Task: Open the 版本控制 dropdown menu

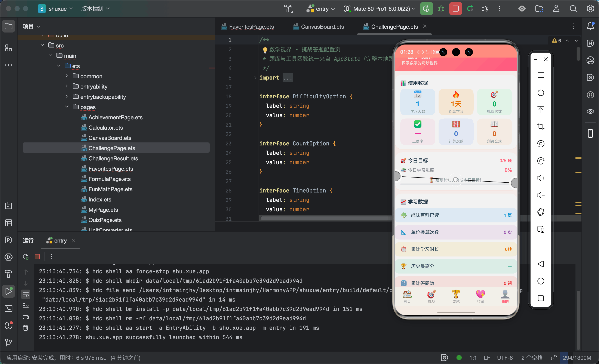Action: pos(95,9)
